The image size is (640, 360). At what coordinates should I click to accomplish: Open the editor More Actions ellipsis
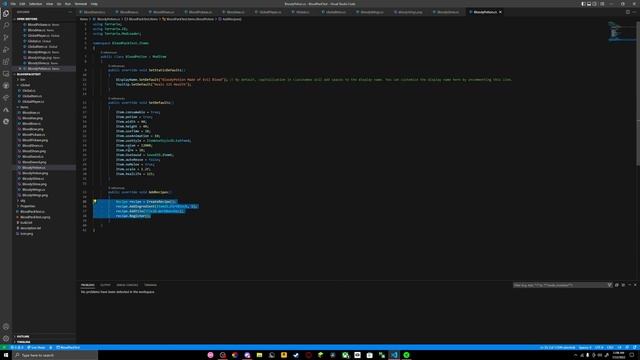point(634,12)
